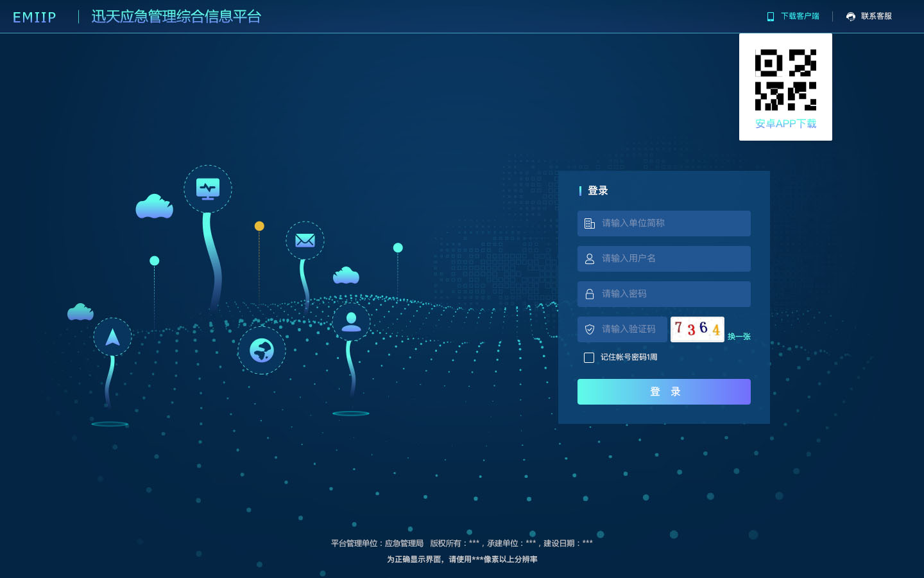This screenshot has height=578, width=924.
Task: Open 联系客服 customer service link
Action: (x=876, y=17)
